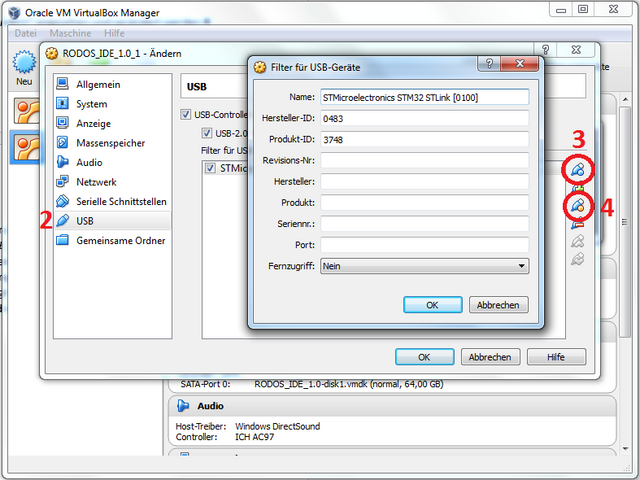640x480 pixels.
Task: Click the Port input field
Action: tap(424, 245)
